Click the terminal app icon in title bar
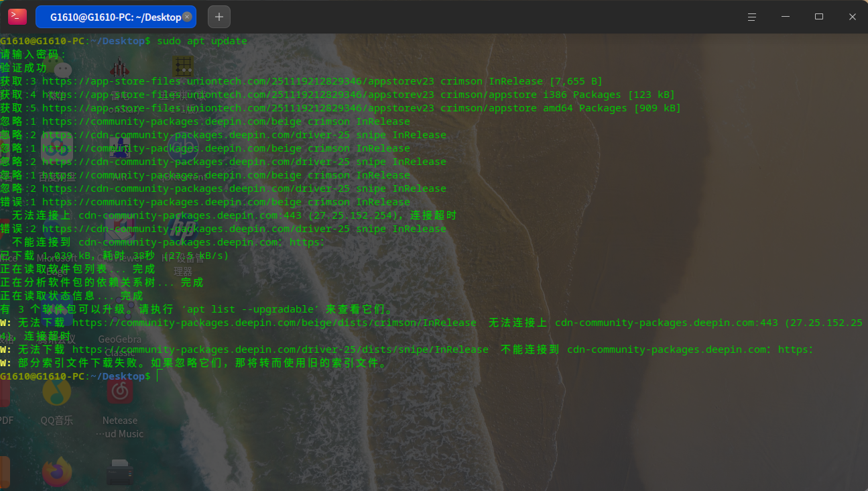Image resolution: width=868 pixels, height=491 pixels. coord(17,17)
